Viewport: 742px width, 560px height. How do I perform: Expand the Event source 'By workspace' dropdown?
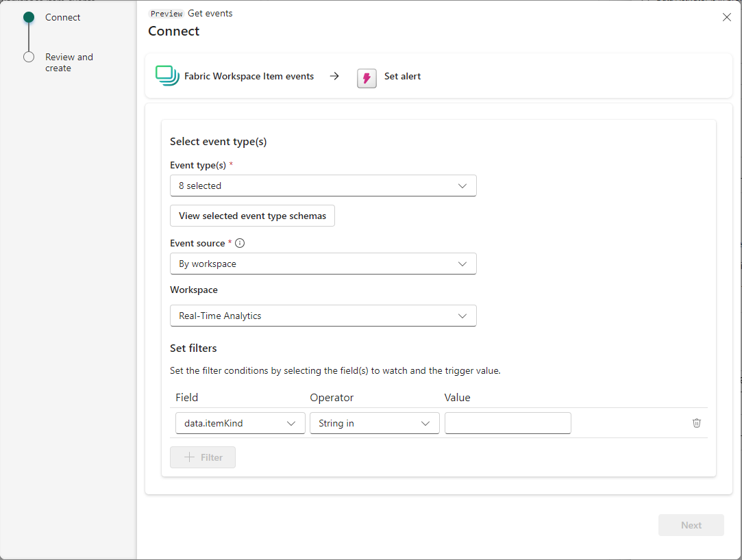[x=323, y=264]
